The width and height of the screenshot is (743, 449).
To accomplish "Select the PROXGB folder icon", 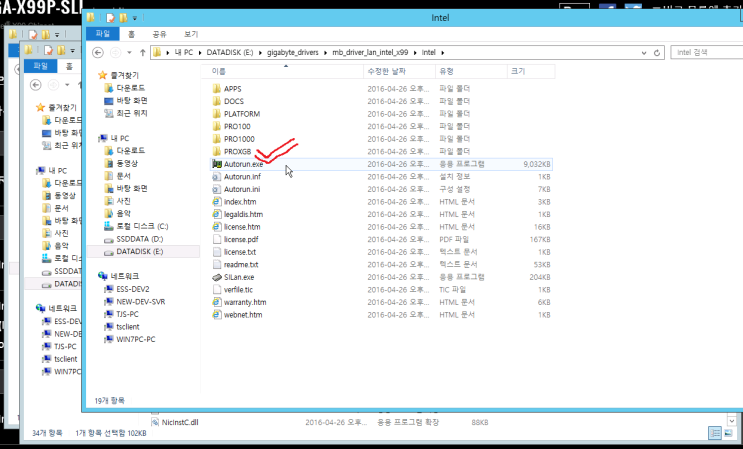I will [x=217, y=152].
